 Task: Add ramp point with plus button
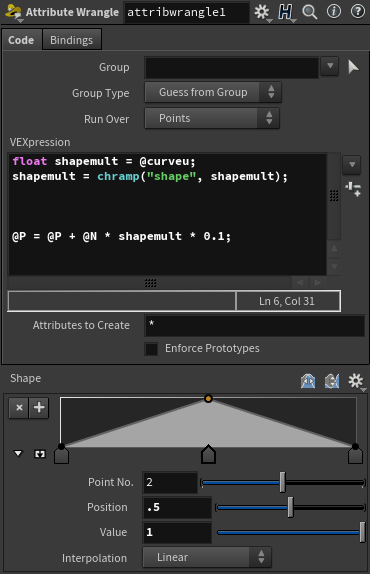39,407
